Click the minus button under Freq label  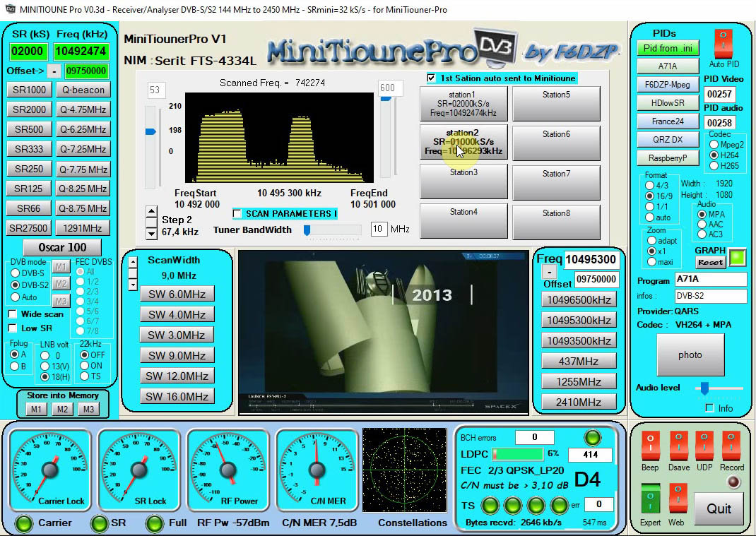coord(549,273)
